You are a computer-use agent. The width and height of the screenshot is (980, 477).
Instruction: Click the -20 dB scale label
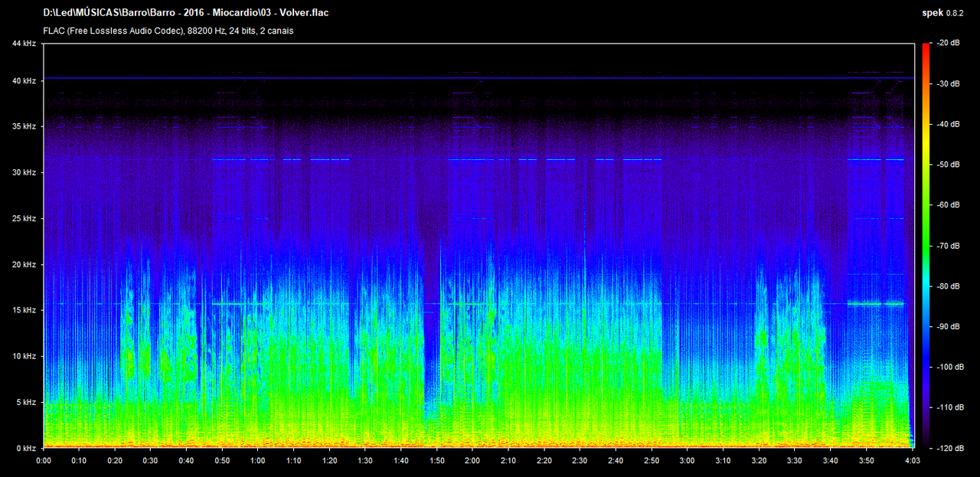point(949,43)
